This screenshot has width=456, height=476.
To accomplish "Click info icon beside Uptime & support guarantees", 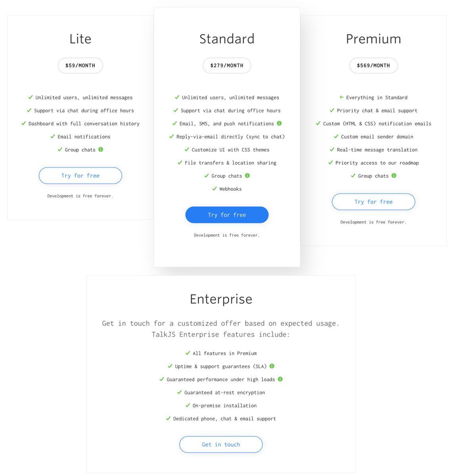I will 272,366.
